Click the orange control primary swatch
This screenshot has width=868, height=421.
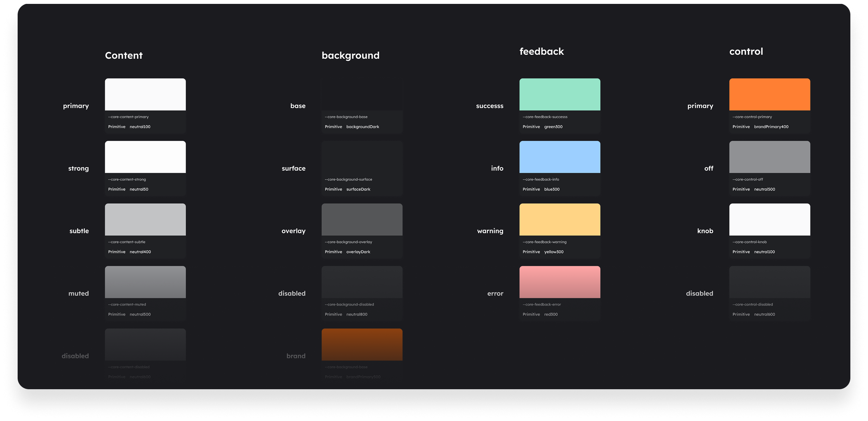click(x=770, y=94)
